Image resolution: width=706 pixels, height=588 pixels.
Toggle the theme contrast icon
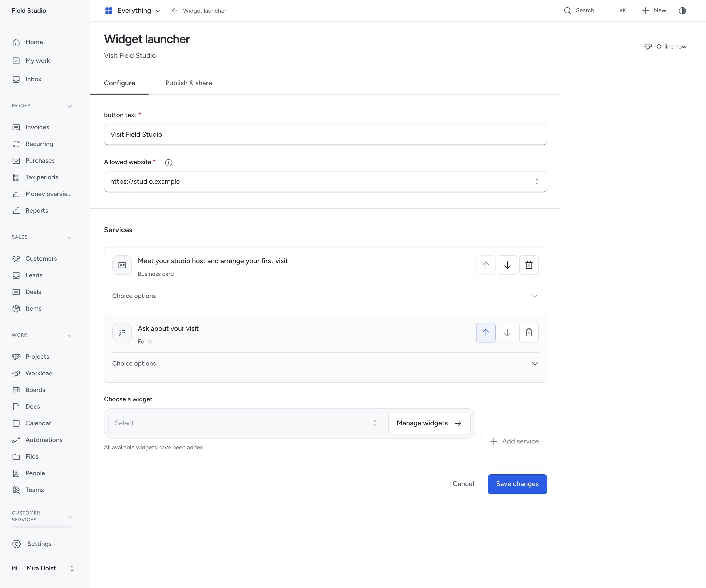682,11
